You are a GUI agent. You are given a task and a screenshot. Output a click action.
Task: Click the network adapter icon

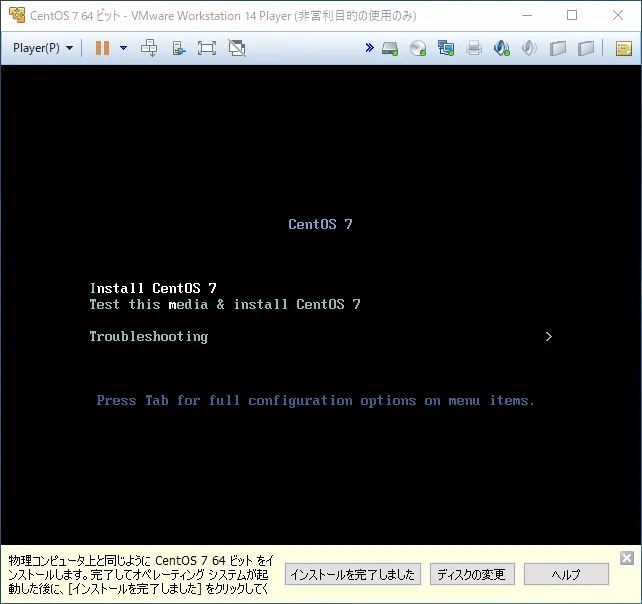pos(446,48)
